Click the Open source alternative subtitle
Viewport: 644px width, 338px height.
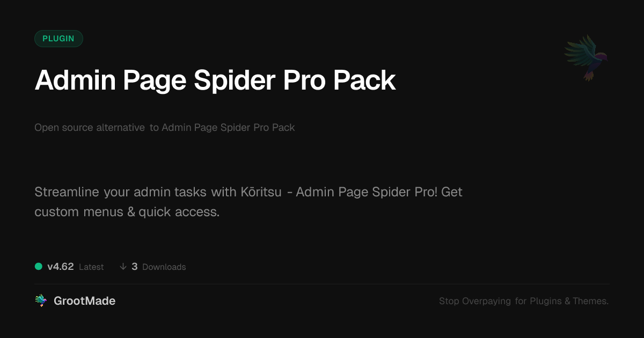pyautogui.click(x=165, y=128)
